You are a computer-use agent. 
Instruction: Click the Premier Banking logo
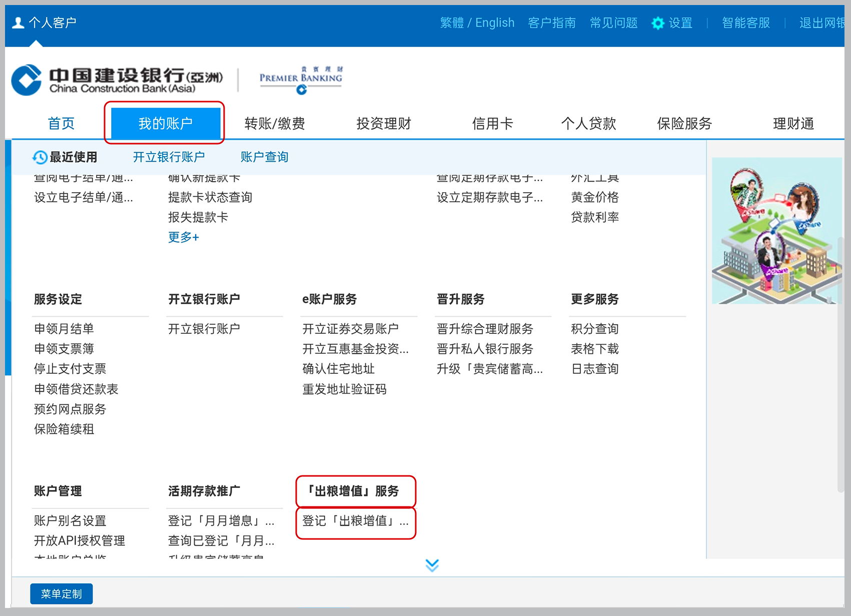301,80
